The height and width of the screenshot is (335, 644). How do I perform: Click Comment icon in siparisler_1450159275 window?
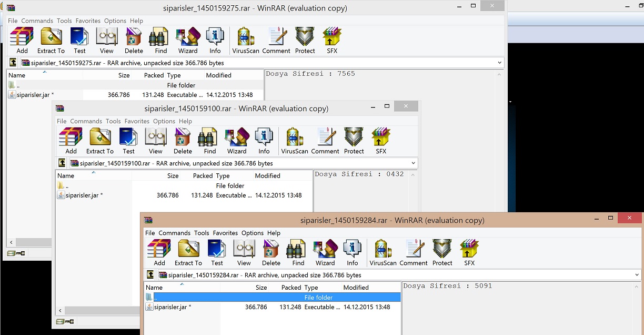tap(276, 40)
